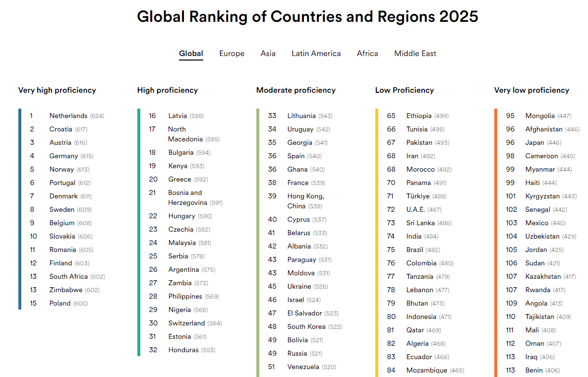Open the South Africa entry

[68, 276]
